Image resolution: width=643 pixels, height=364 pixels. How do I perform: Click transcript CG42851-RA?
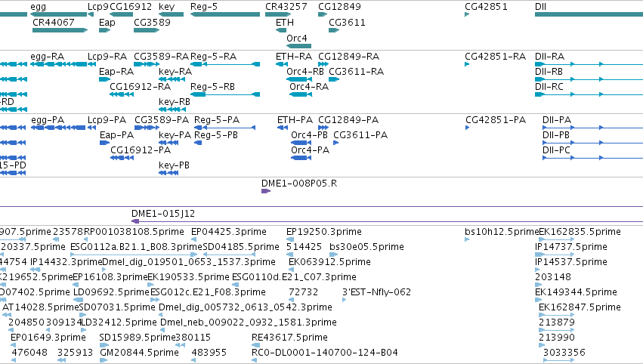[467, 64]
